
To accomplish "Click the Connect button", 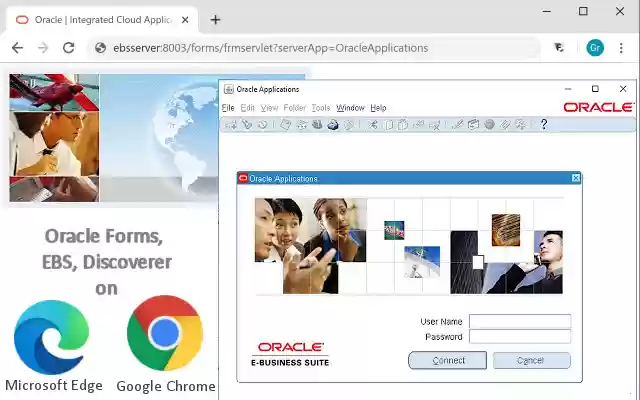I will pos(448,360).
